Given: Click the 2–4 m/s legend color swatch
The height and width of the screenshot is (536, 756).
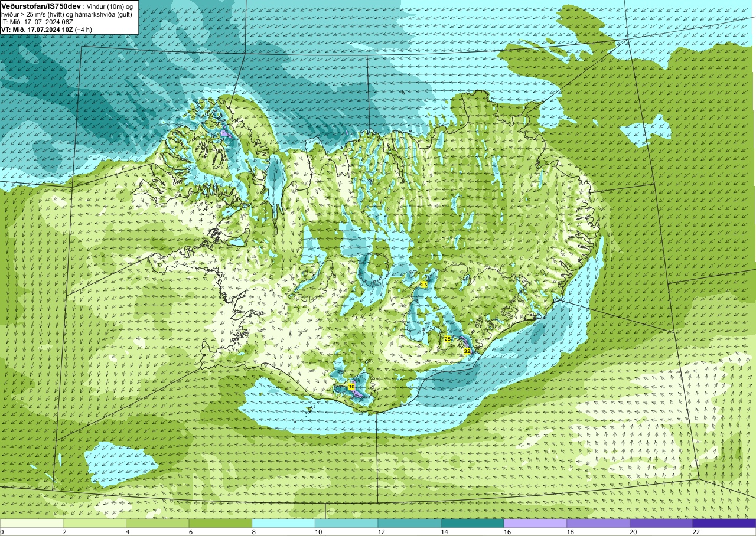Looking at the screenshot, I should [x=94, y=523].
